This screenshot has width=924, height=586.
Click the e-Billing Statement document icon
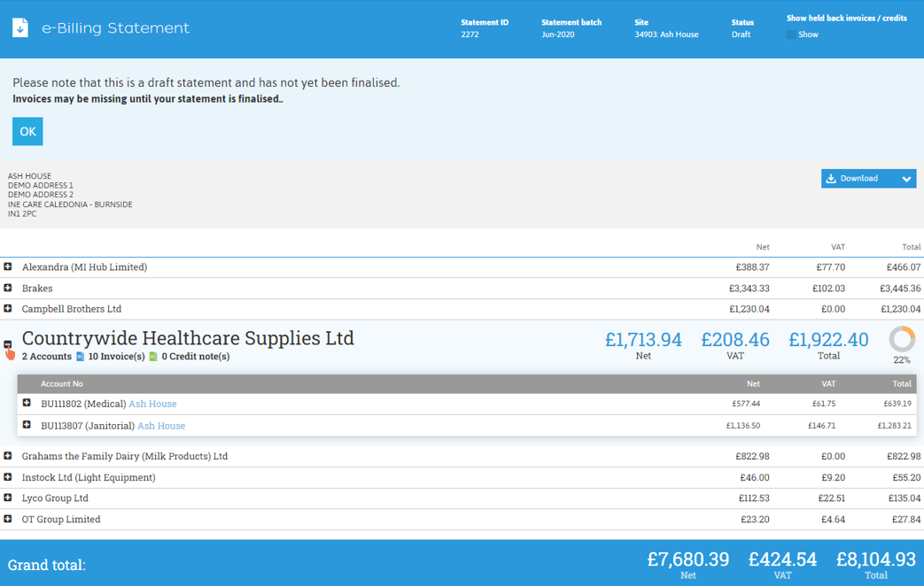click(x=20, y=27)
